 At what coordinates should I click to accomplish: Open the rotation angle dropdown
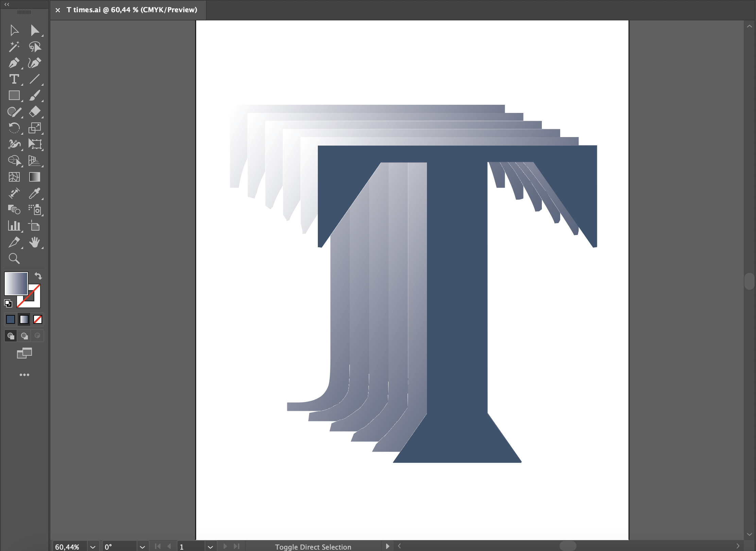coord(142,547)
